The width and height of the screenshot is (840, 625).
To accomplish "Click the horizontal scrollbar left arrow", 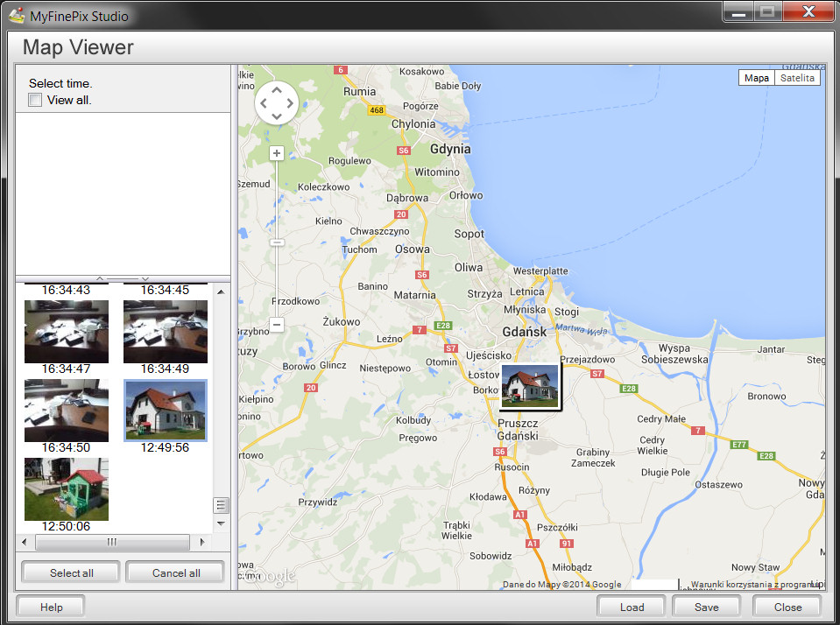I will click(x=25, y=542).
